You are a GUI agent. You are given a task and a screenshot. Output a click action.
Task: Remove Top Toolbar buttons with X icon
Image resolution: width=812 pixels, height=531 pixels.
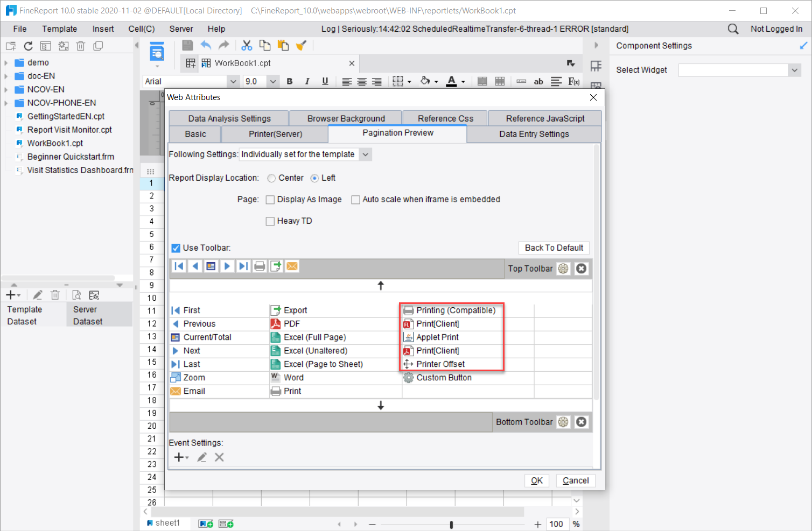pyautogui.click(x=581, y=268)
